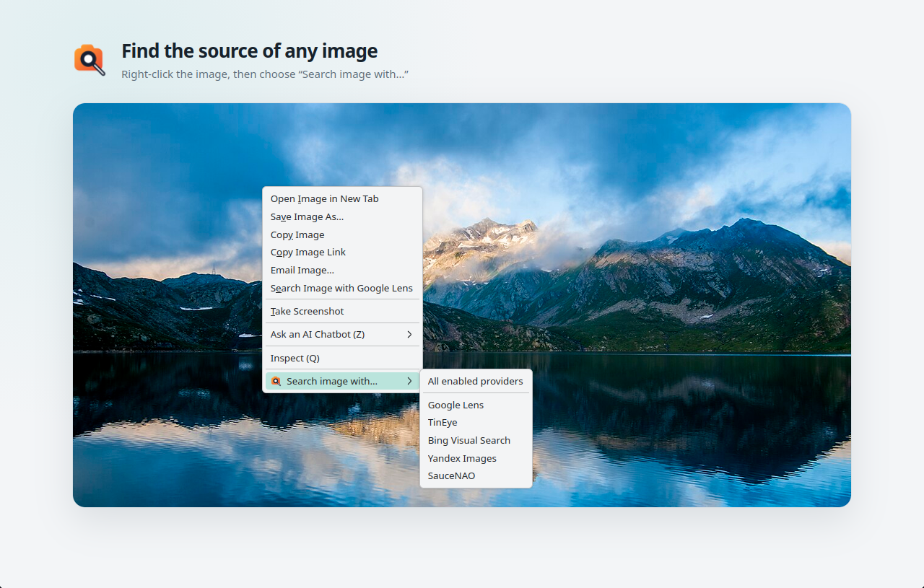Choose Open Image in New Tab
924x588 pixels.
pyautogui.click(x=342, y=198)
